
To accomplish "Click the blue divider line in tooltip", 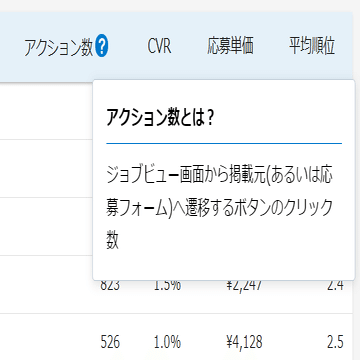I will 224,144.
